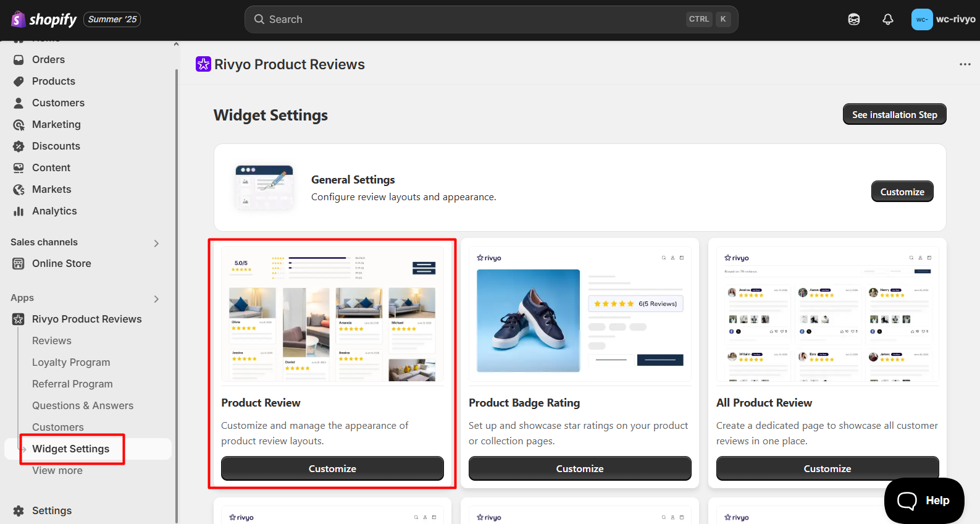Click the Settings gear icon
Image resolution: width=980 pixels, height=524 pixels.
point(19,511)
